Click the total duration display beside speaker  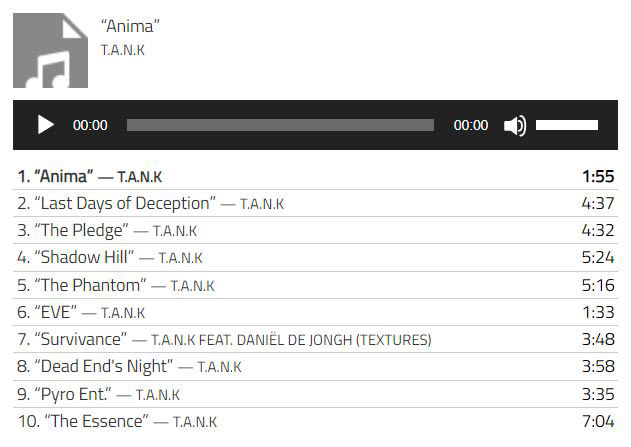point(471,126)
